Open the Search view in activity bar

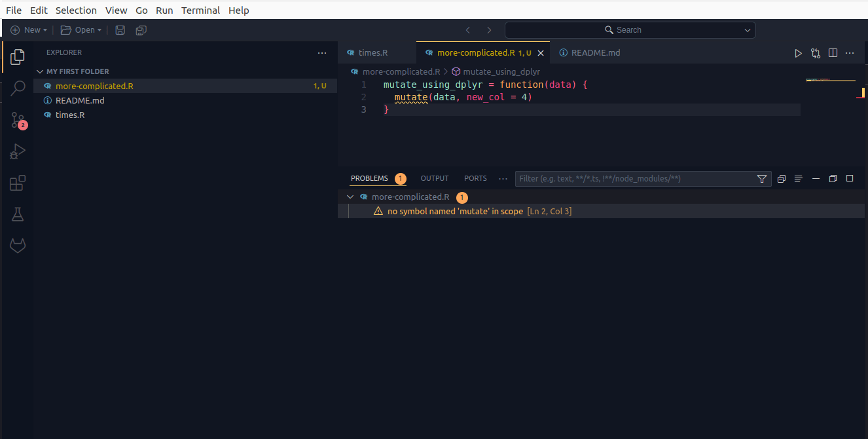tap(18, 88)
